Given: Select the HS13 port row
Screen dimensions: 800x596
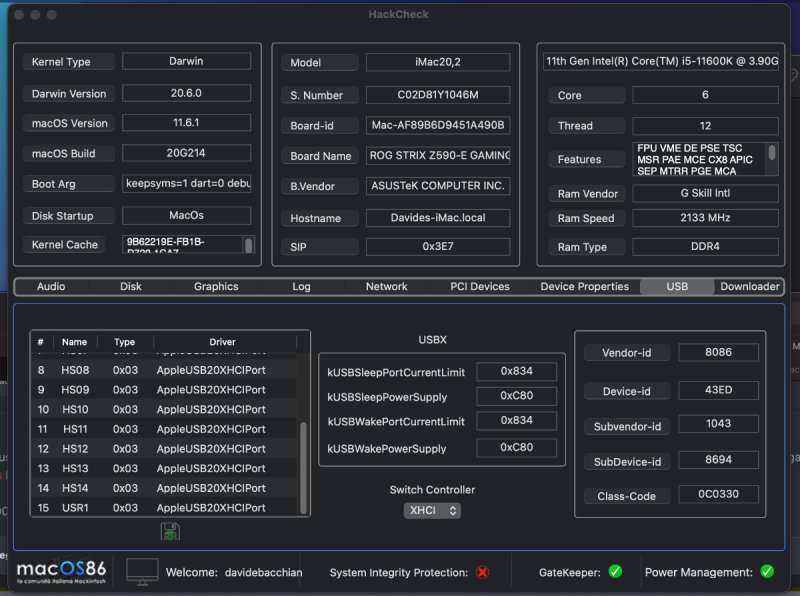Looking at the screenshot, I should pos(164,468).
